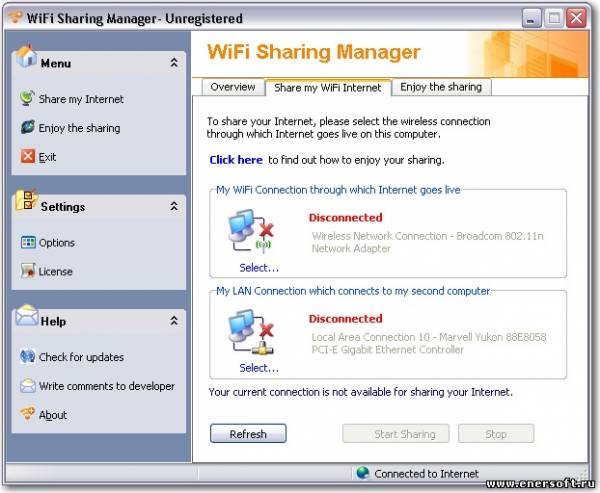
Task: Click the WiFi 'Disconnected' status text
Action: pos(346,217)
